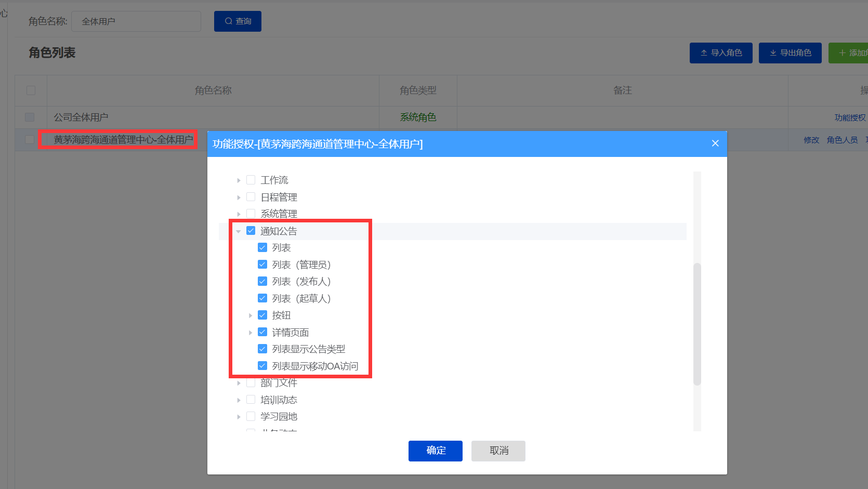Select the 学习园地 tree label
868x489 pixels.
[x=279, y=416]
